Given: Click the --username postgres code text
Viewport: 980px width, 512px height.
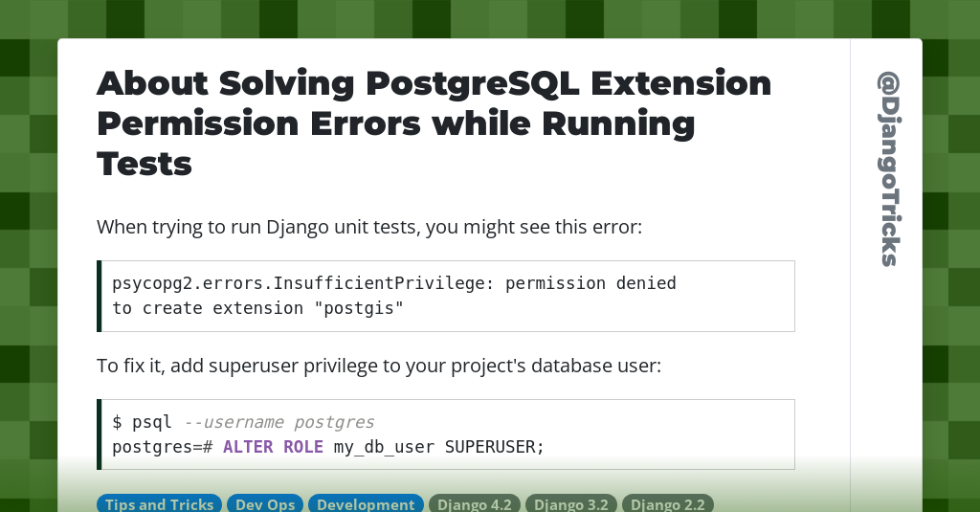Looking at the screenshot, I should 278,422.
